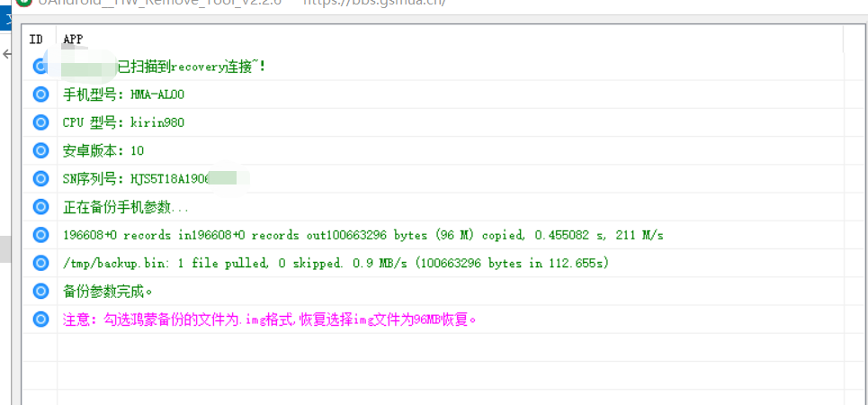Click the back arrow in the left window
The width and height of the screenshot is (868, 405).
6,54
